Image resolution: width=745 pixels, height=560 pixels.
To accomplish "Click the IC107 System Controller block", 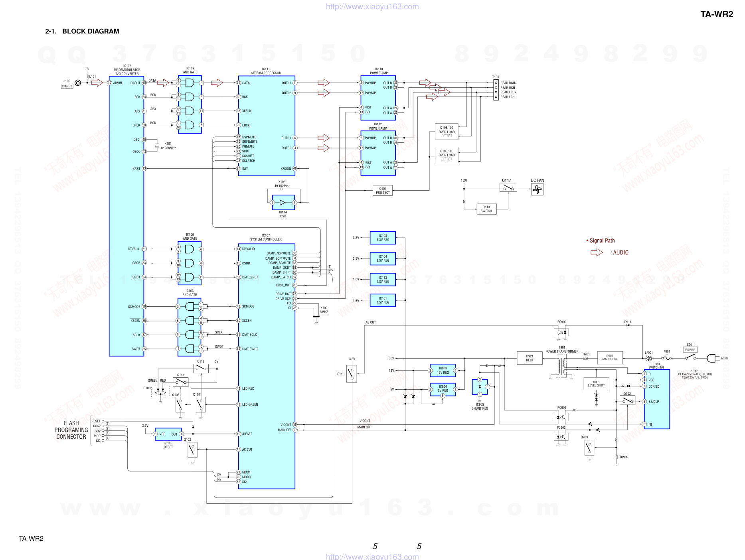I will 267,366.
